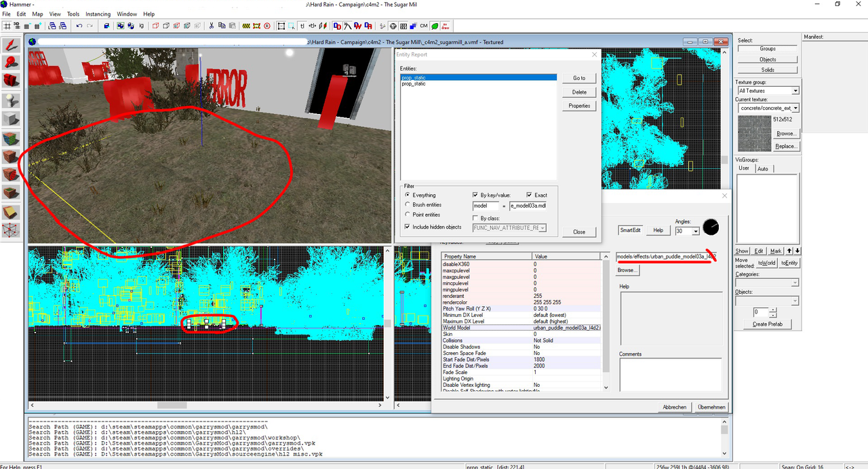This screenshot has height=469, width=868.
Task: Toggle the By key/value checkbox
Action: coord(475,195)
